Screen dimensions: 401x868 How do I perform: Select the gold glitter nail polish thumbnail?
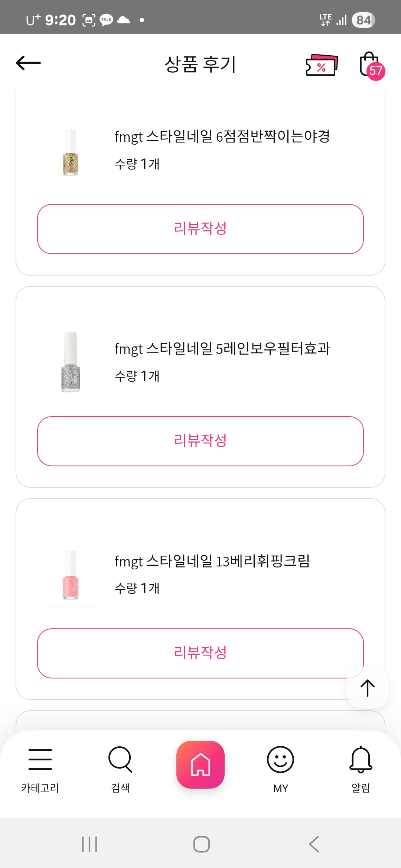pos(71,152)
